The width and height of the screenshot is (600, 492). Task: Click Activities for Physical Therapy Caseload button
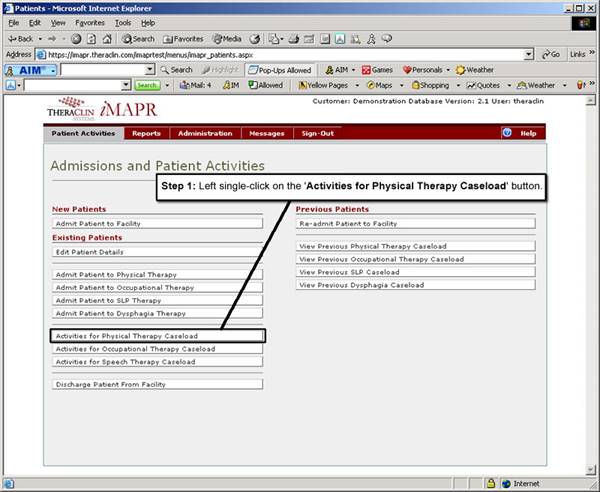coord(157,336)
